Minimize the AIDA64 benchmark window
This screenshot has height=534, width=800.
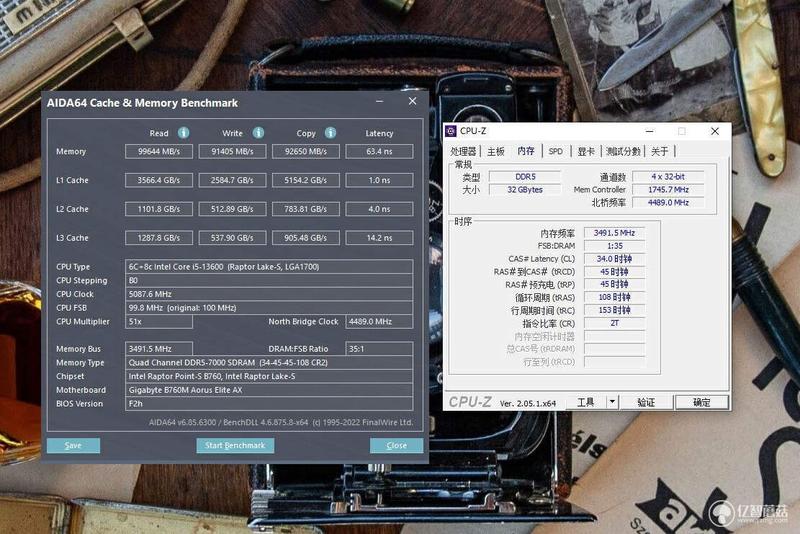[379, 101]
